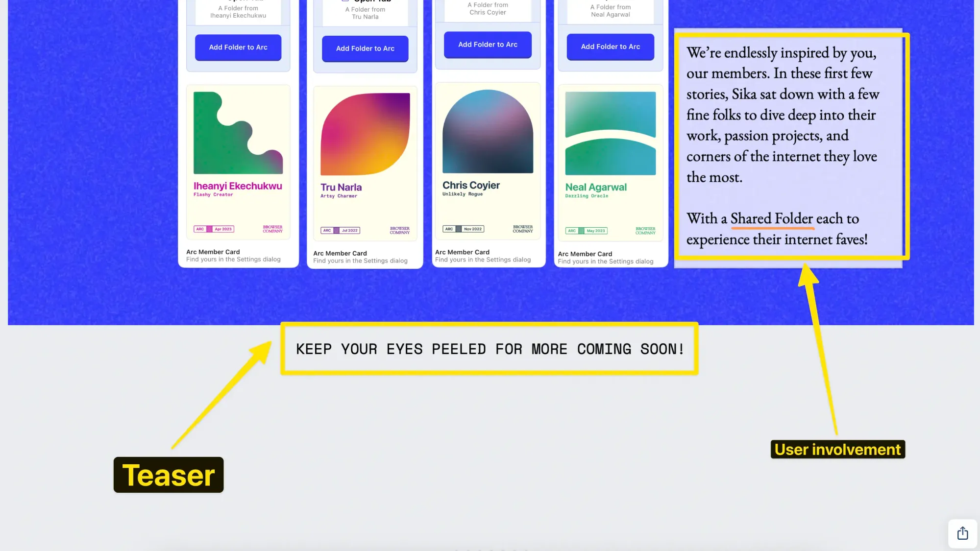Image resolution: width=980 pixels, height=551 pixels.
Task: Click the Shared Folder link in description
Action: coord(771,217)
